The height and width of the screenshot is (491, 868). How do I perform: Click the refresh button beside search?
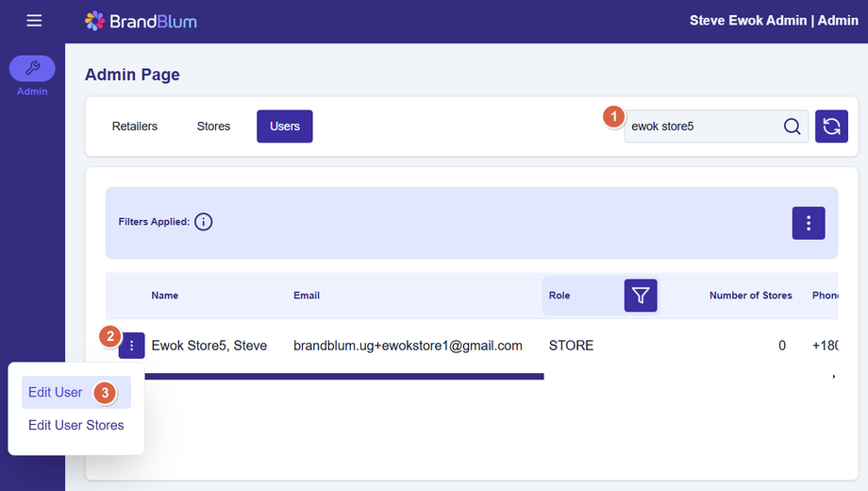pyautogui.click(x=831, y=127)
